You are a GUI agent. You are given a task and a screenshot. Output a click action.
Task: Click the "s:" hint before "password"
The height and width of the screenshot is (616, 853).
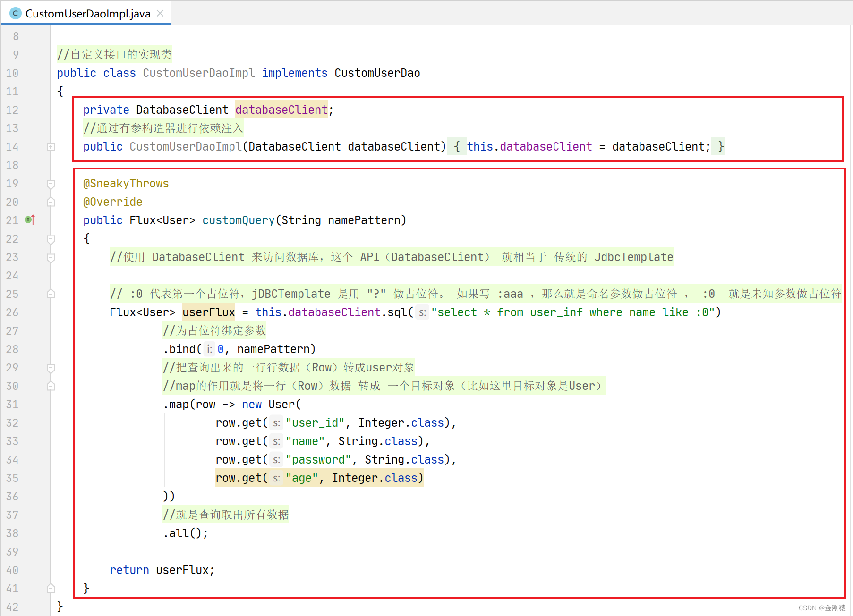coord(276,459)
